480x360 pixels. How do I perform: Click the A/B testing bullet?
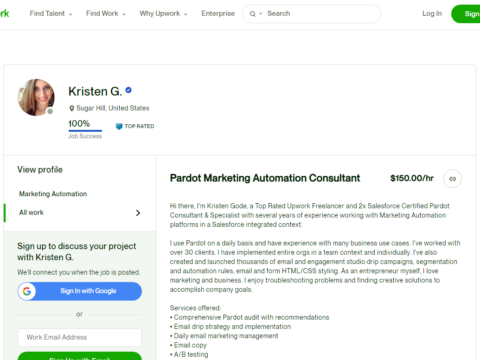pos(189,354)
